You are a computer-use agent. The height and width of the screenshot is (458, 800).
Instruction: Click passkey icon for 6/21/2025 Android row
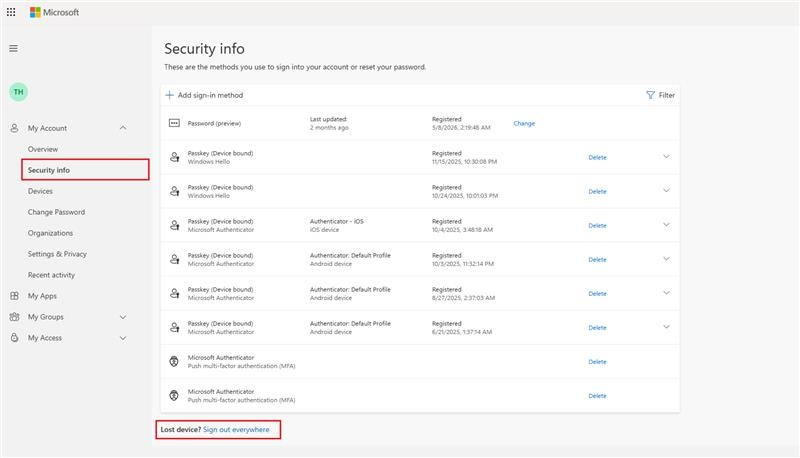click(x=174, y=327)
